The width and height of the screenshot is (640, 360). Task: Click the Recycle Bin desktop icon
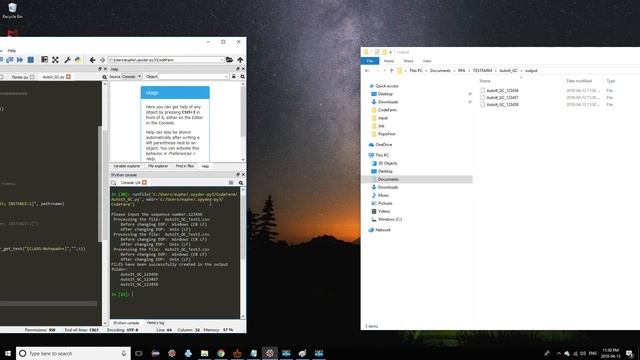point(12,11)
